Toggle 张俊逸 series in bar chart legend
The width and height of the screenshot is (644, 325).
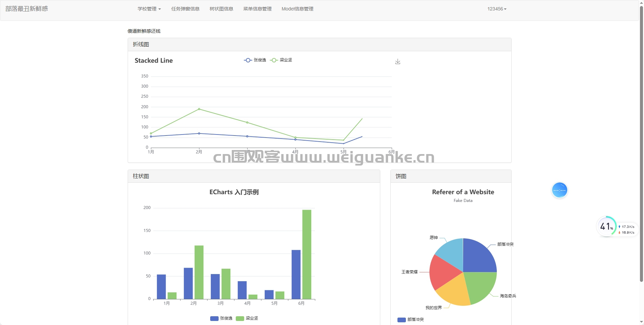pyautogui.click(x=221, y=318)
